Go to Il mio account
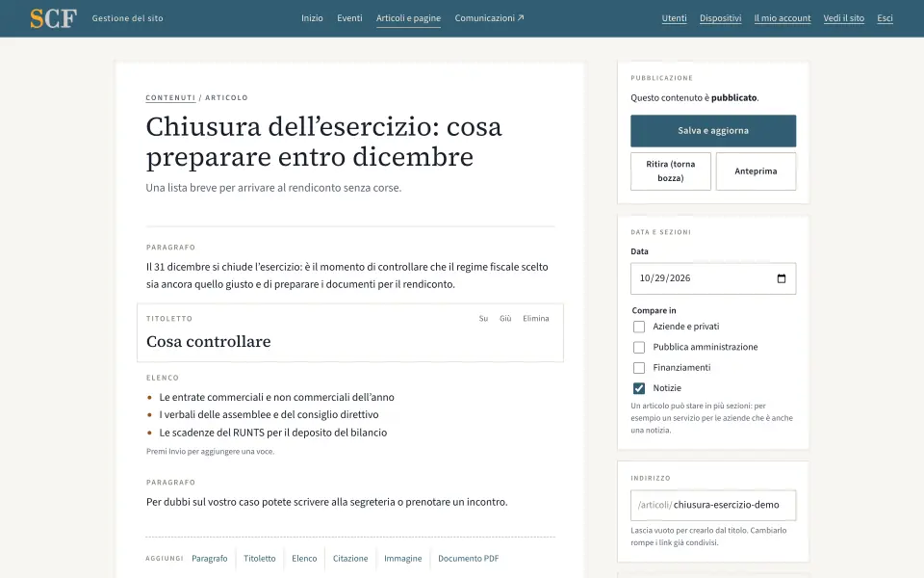Screen dimensions: 924x578 pyautogui.click(x=782, y=18)
